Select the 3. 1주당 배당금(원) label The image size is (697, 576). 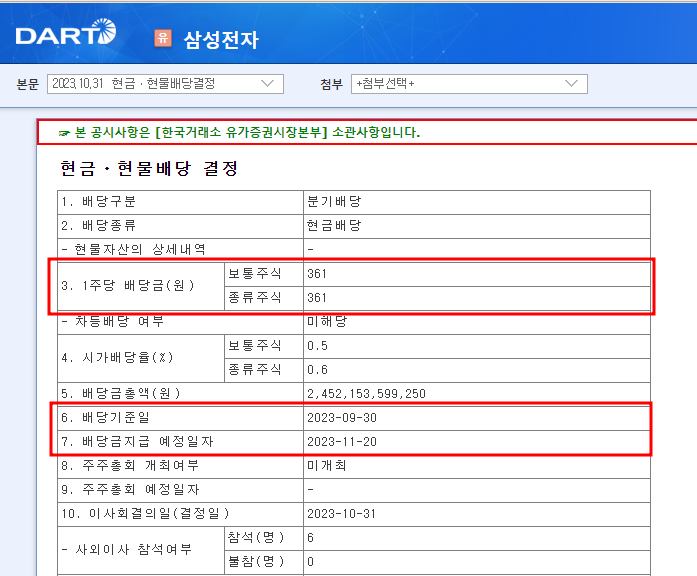pos(128,285)
